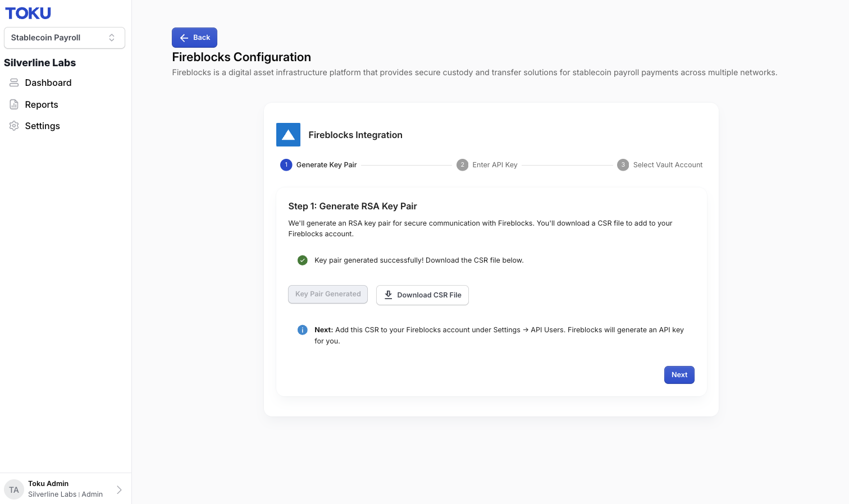Click the Reports chart icon
This screenshot has width=849, height=504.
[x=14, y=104]
